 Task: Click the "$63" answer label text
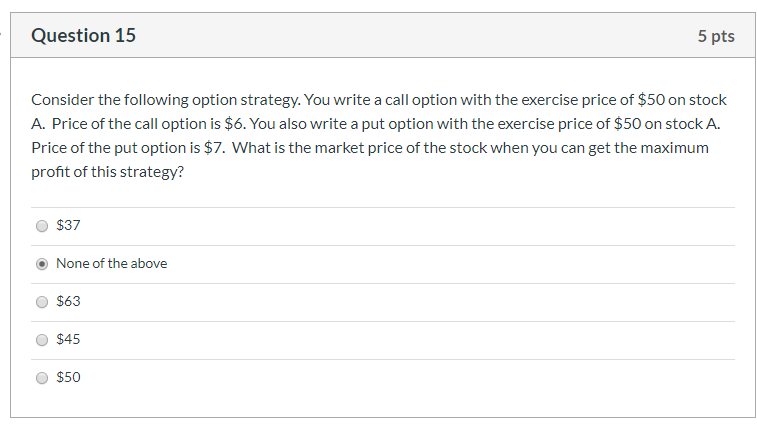pyautogui.click(x=68, y=302)
